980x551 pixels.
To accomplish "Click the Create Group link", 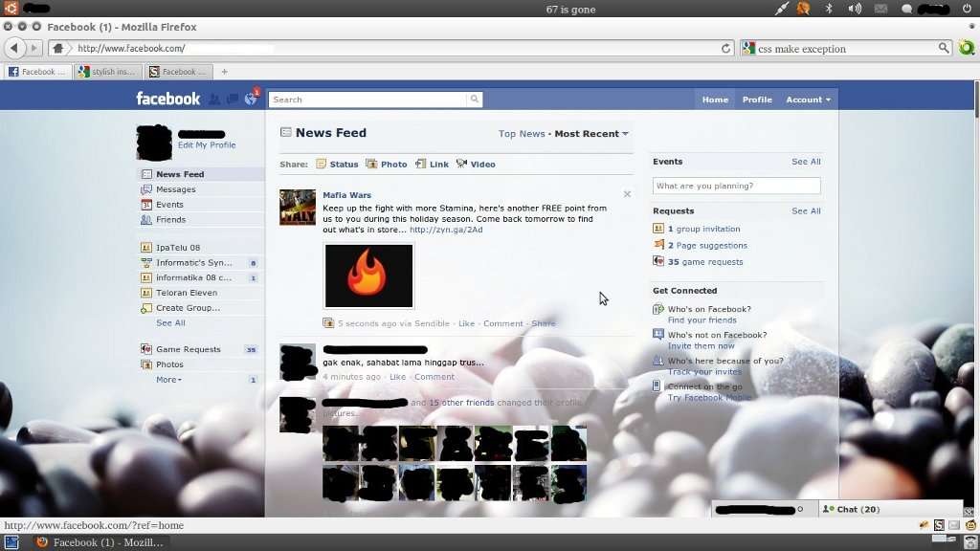I will (189, 307).
